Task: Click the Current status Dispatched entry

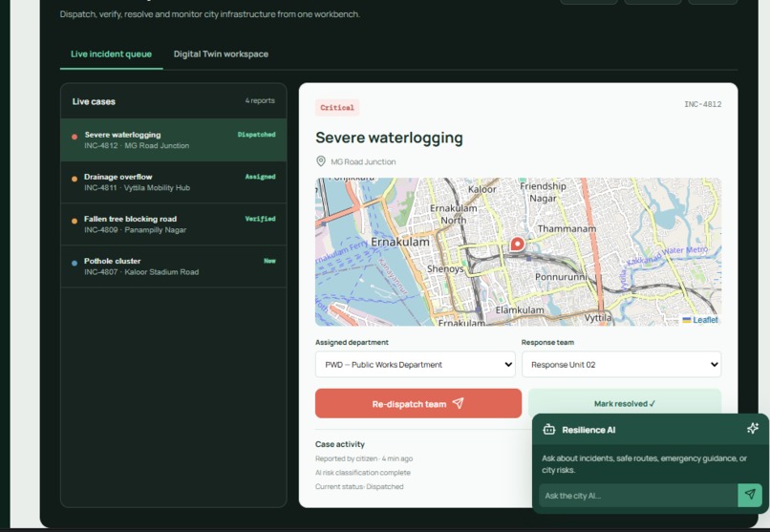Action: [x=359, y=486]
